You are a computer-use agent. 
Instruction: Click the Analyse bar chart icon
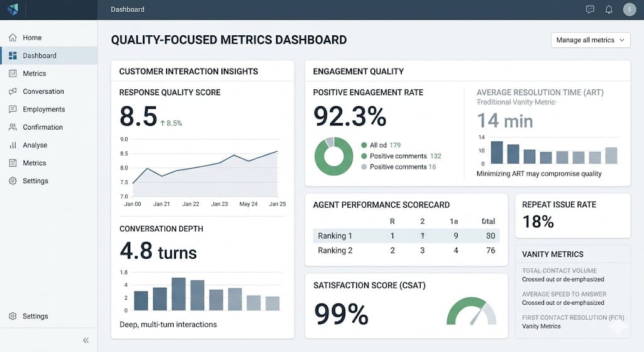13,145
